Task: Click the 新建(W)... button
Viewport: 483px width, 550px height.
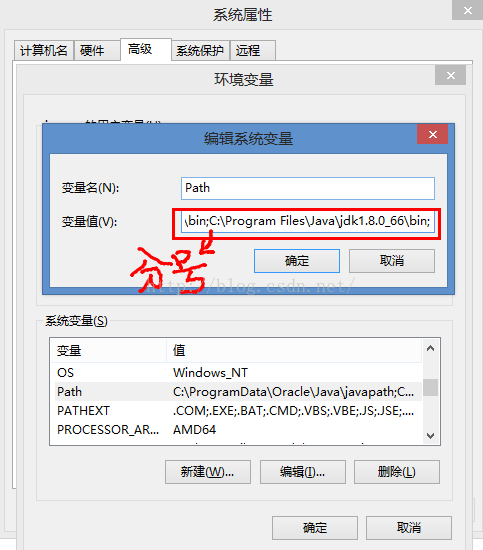Action: point(208,472)
